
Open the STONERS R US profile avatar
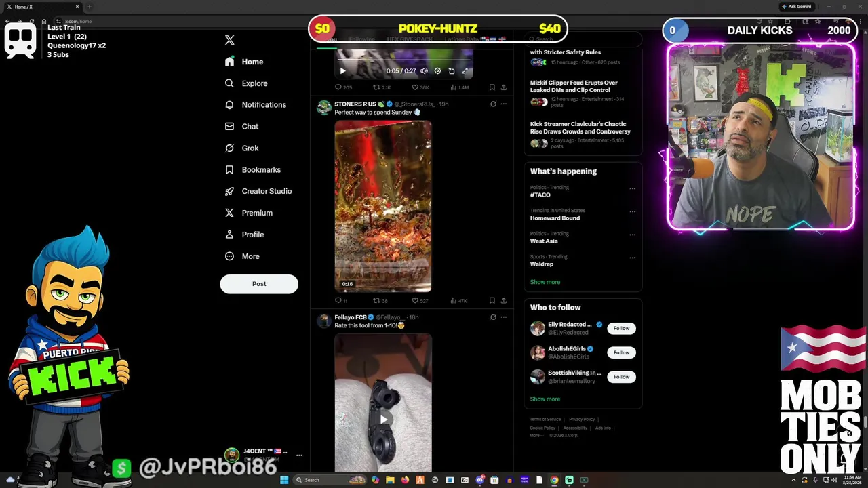tap(324, 108)
